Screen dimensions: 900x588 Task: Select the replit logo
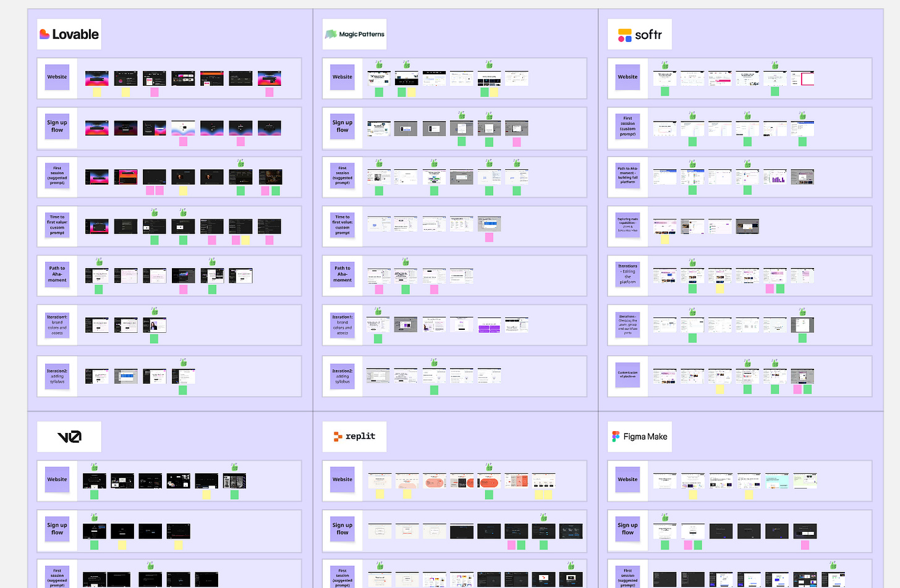[355, 437]
